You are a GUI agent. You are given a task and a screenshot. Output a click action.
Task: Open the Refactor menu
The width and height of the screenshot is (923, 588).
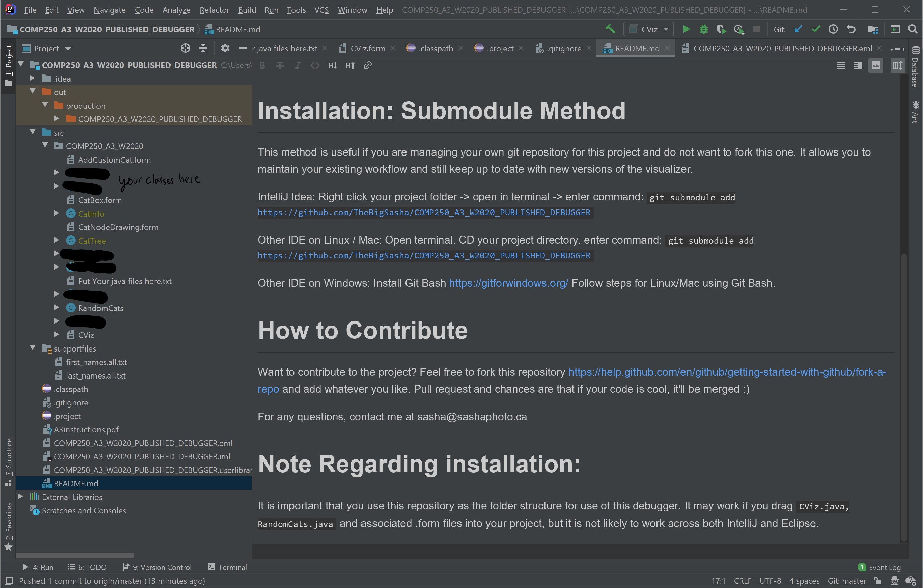tap(214, 10)
